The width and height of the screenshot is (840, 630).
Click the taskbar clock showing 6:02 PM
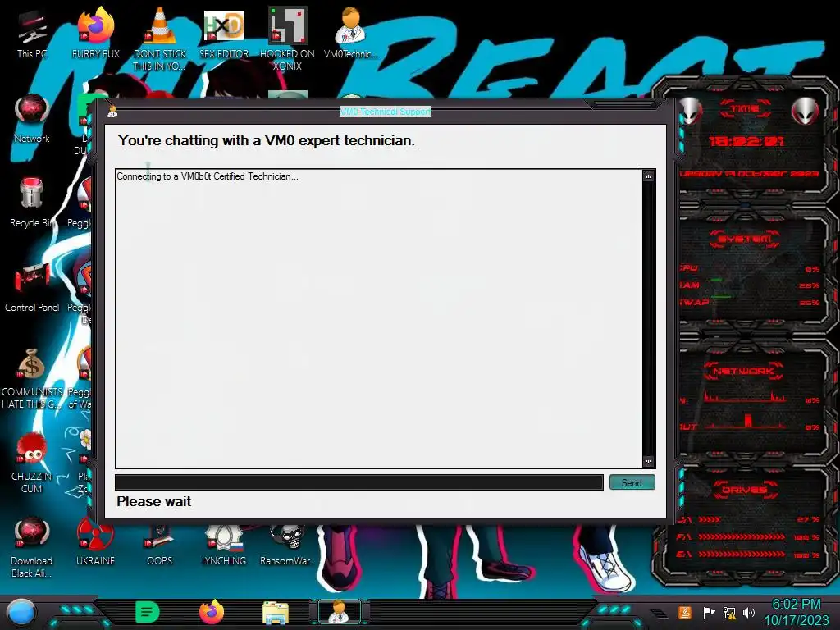tap(796, 605)
